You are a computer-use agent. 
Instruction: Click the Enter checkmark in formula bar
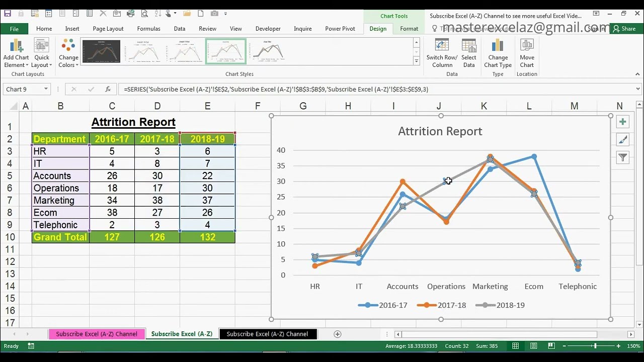(x=91, y=89)
